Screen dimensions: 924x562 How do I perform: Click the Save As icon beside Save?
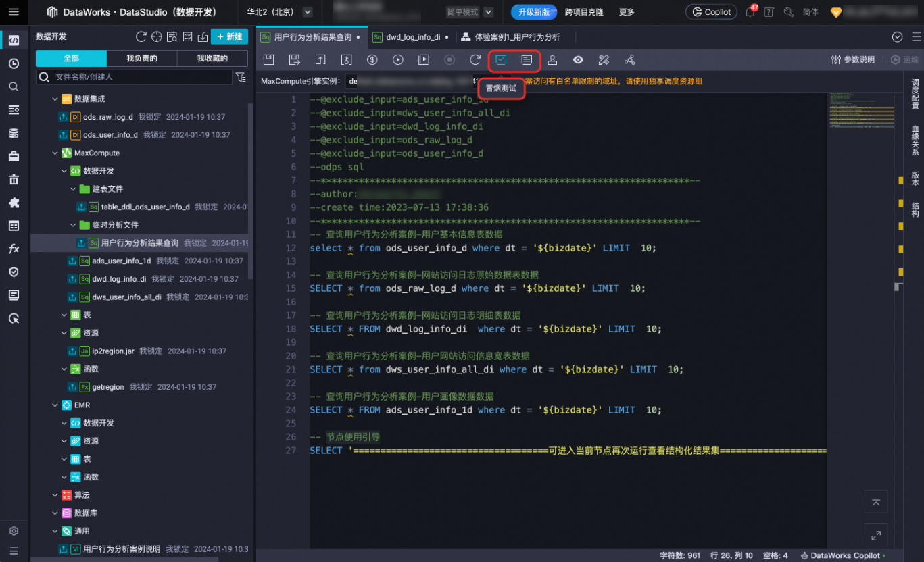click(294, 60)
